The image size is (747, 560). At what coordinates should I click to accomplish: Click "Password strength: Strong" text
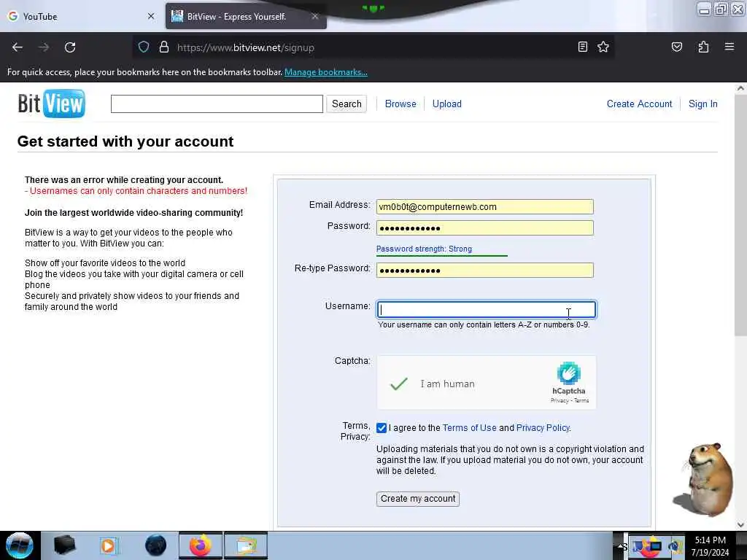point(424,249)
